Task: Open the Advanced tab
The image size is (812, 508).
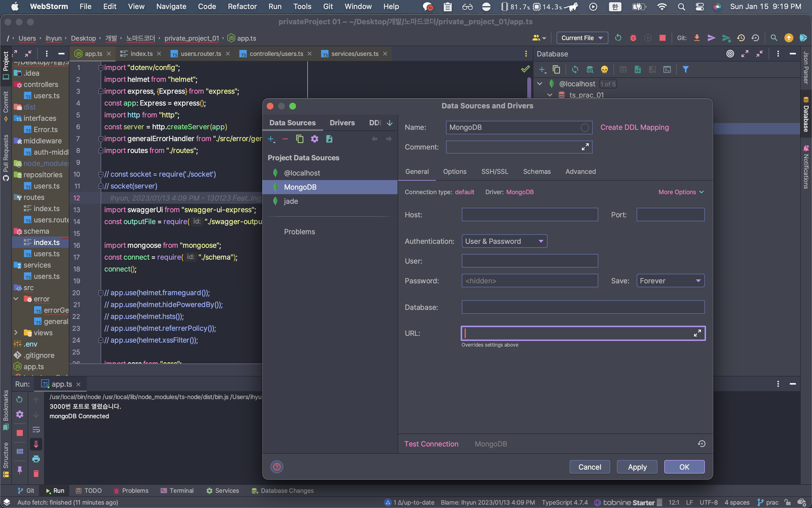Action: (x=581, y=172)
